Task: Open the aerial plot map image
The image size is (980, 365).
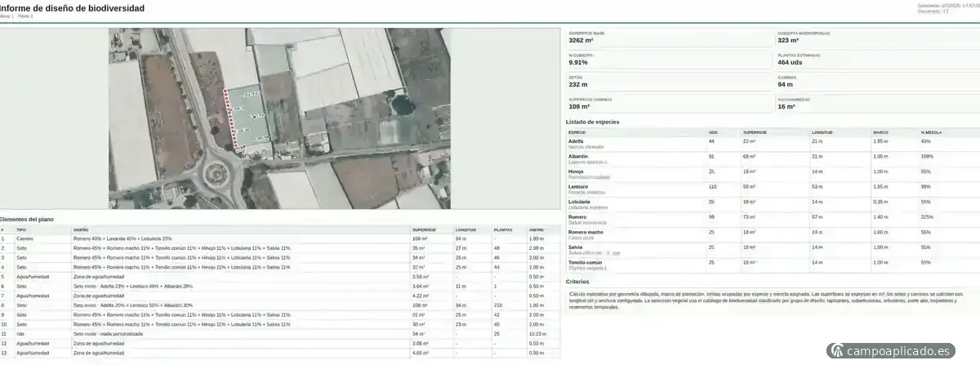Action: [280, 119]
